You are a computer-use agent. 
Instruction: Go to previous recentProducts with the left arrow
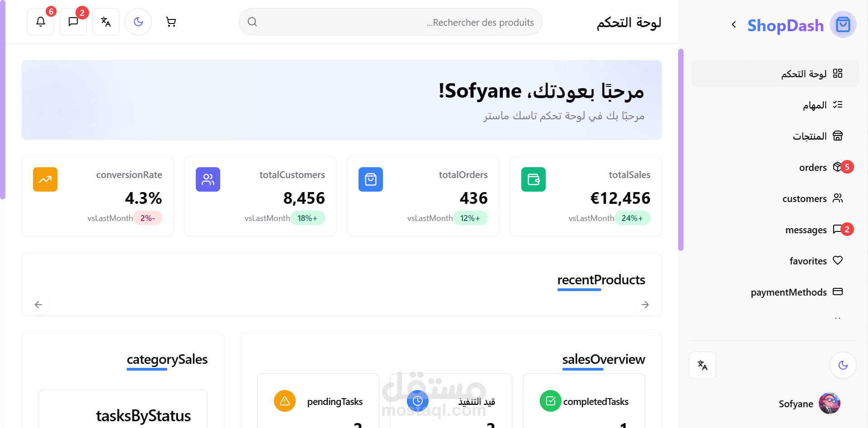[x=38, y=304]
